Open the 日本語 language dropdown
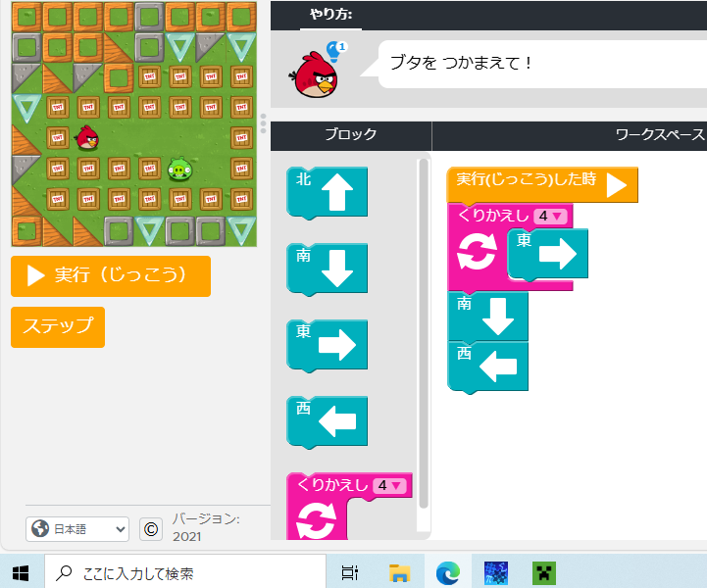This screenshot has height=588, width=707. [x=77, y=529]
